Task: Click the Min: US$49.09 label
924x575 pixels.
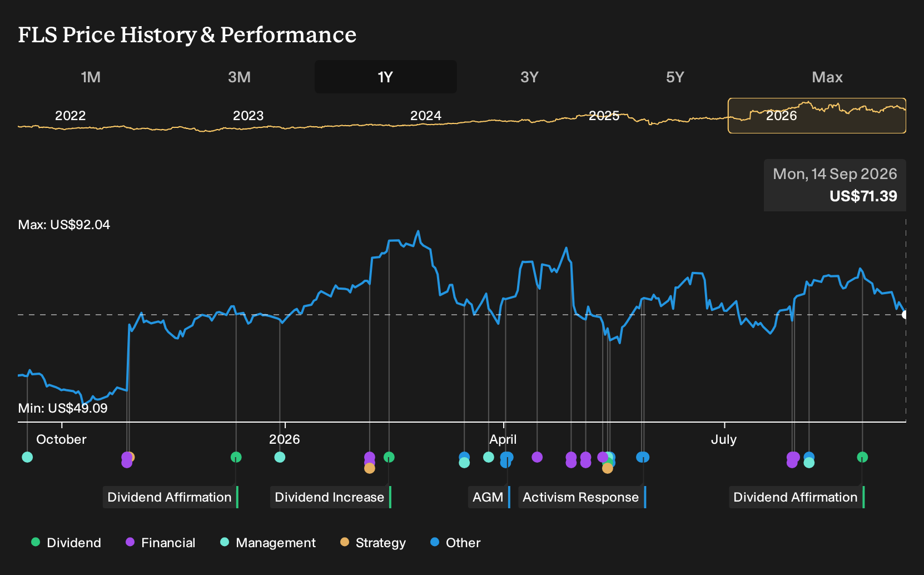Action: (63, 408)
